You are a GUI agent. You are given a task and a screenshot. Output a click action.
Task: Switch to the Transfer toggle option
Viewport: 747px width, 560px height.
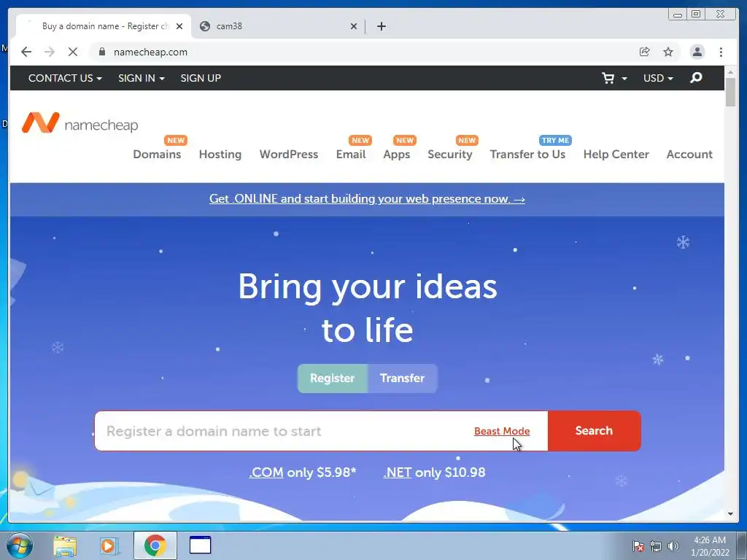(402, 378)
